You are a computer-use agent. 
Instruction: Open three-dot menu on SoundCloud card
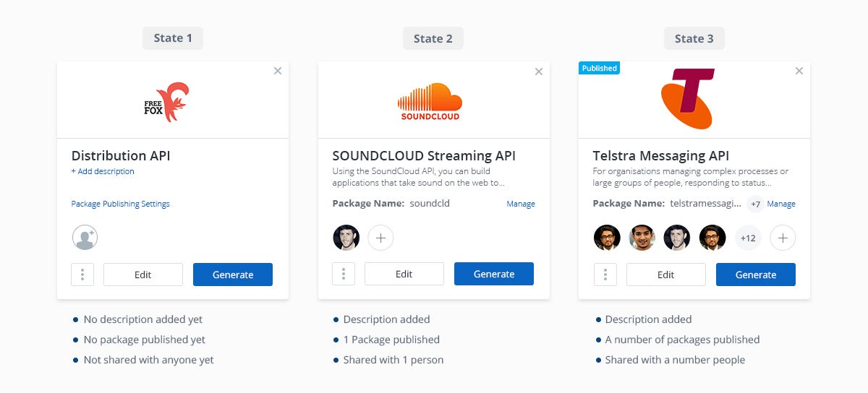click(x=344, y=274)
